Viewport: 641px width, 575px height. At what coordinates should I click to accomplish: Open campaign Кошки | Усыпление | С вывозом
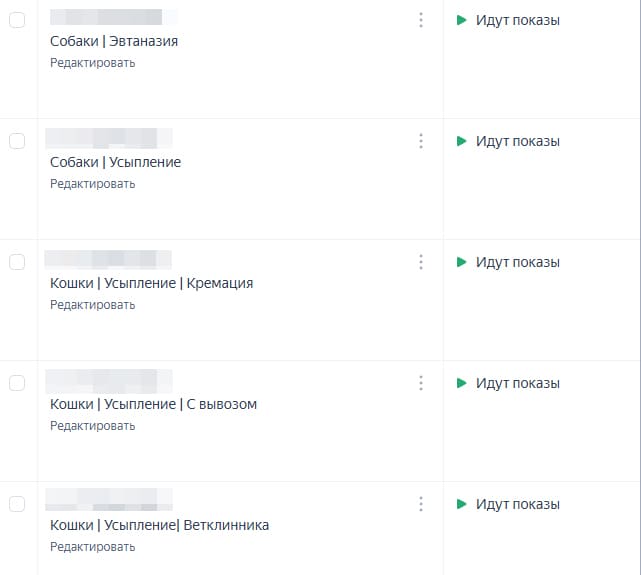point(153,404)
